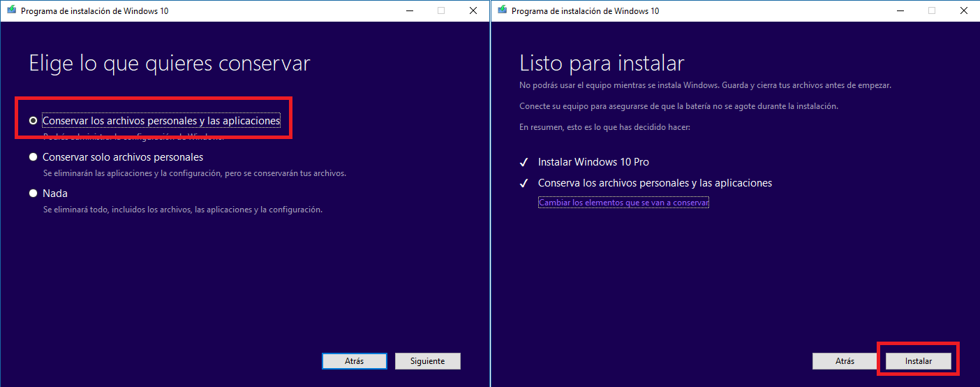Click the Siguiente button
Screen dimensions: 980x387
pos(428,361)
